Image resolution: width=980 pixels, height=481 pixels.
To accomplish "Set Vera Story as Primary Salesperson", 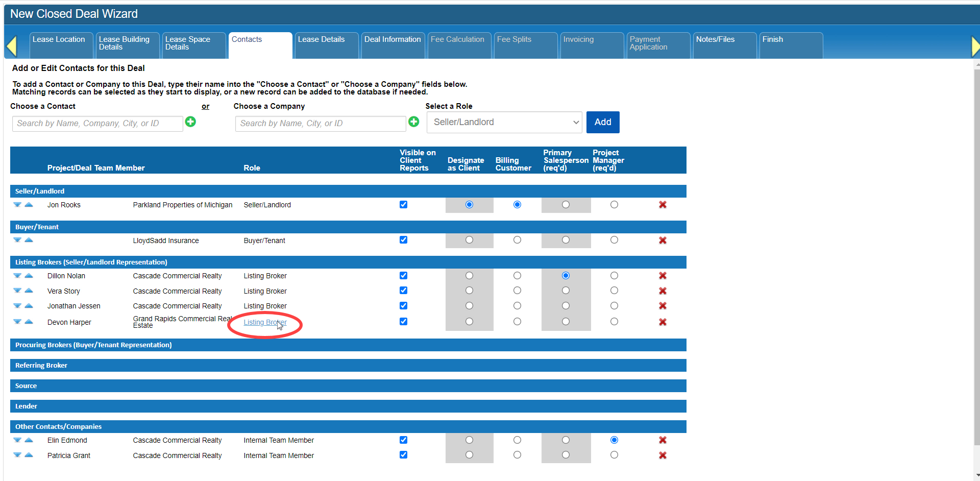I will [x=566, y=291].
